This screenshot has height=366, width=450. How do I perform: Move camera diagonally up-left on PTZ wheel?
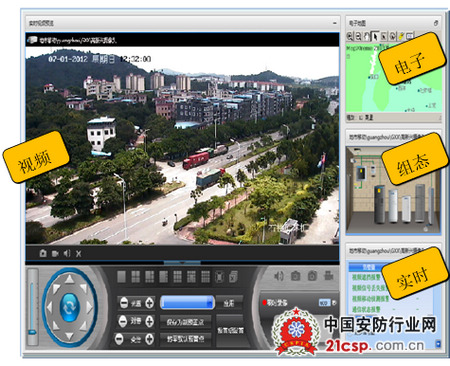(56, 288)
